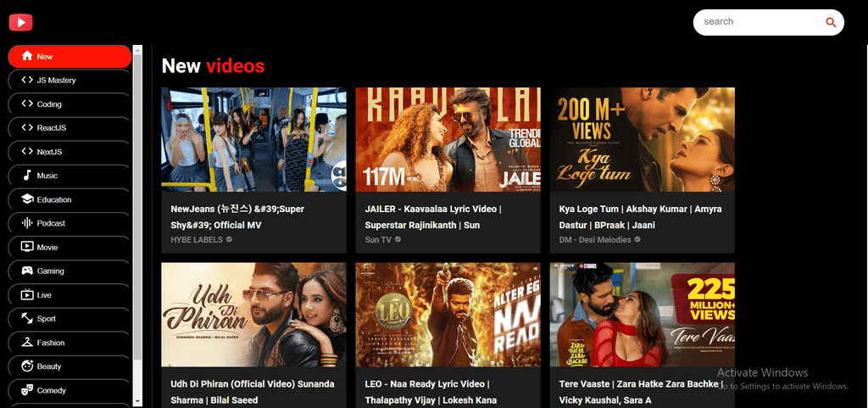Click the code icon beside NextJS
Image resolution: width=868 pixels, height=408 pixels.
26,151
